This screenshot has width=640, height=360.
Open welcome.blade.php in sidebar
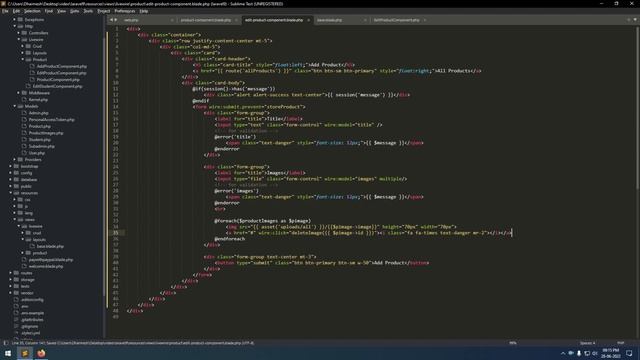(x=46, y=266)
